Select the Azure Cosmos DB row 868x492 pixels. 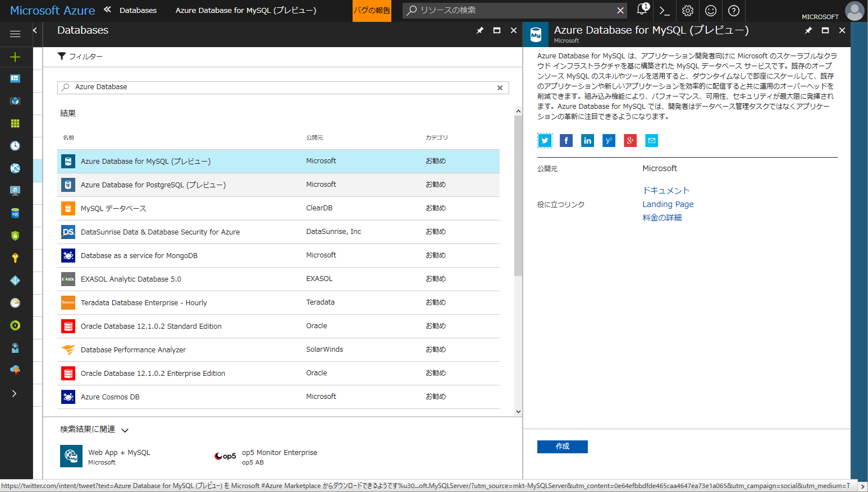point(278,397)
